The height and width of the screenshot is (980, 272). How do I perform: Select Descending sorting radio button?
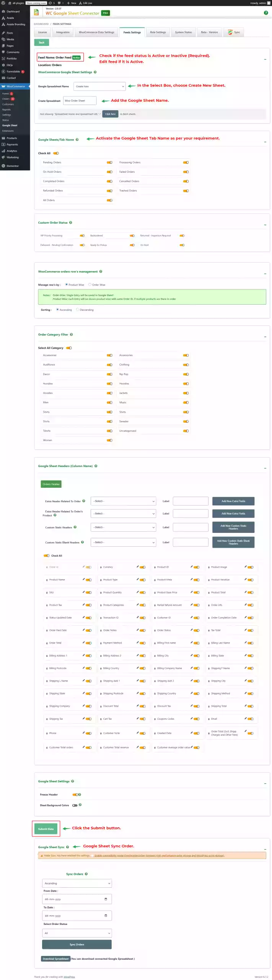point(78,310)
